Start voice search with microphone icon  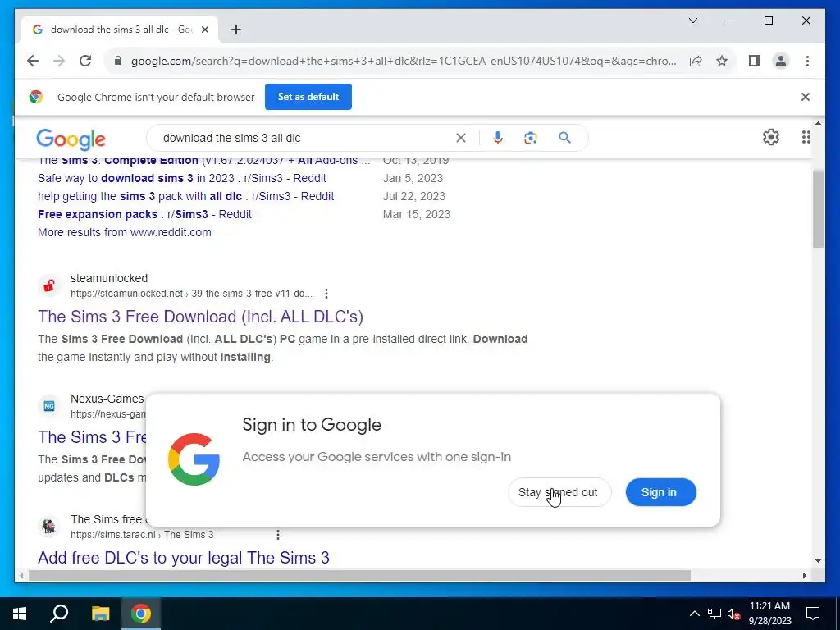(498, 138)
